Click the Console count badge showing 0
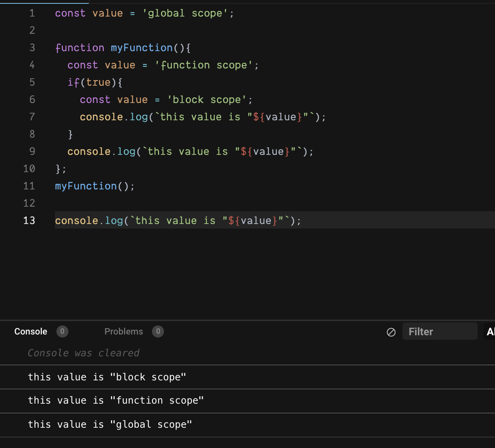Viewport: 495px width, 448px height. click(x=62, y=331)
